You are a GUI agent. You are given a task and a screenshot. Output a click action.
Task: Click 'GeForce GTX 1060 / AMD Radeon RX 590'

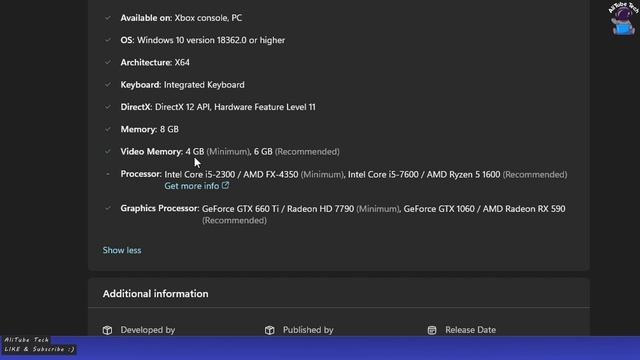click(484, 209)
